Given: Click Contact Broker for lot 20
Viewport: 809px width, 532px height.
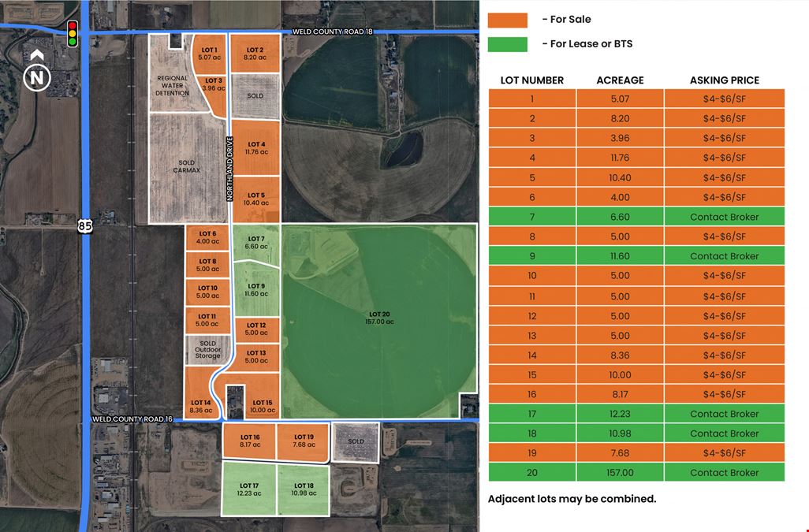Looking at the screenshot, I should 725,473.
